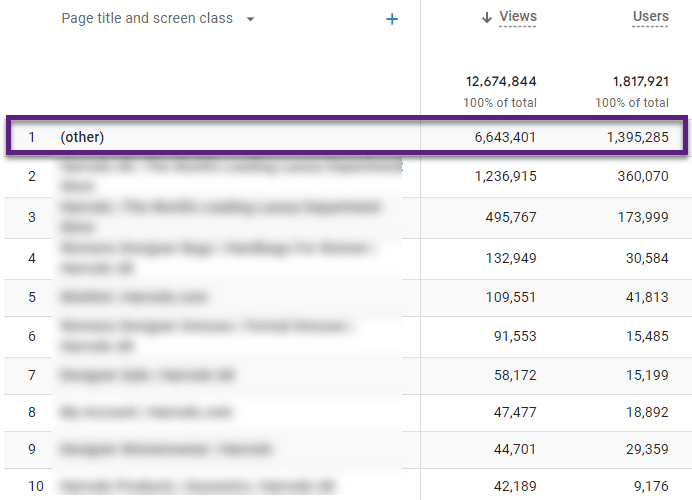Click row number 7 in the table
The image size is (692, 500).
tap(32, 376)
